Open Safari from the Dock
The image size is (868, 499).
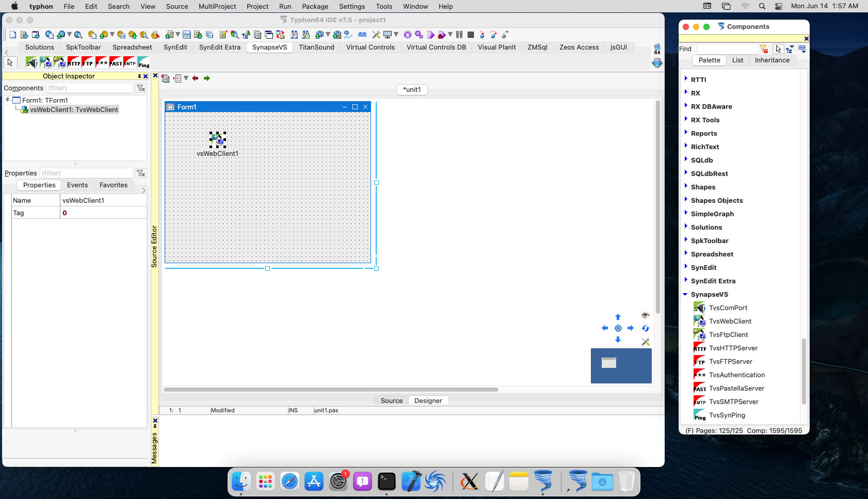pos(290,482)
